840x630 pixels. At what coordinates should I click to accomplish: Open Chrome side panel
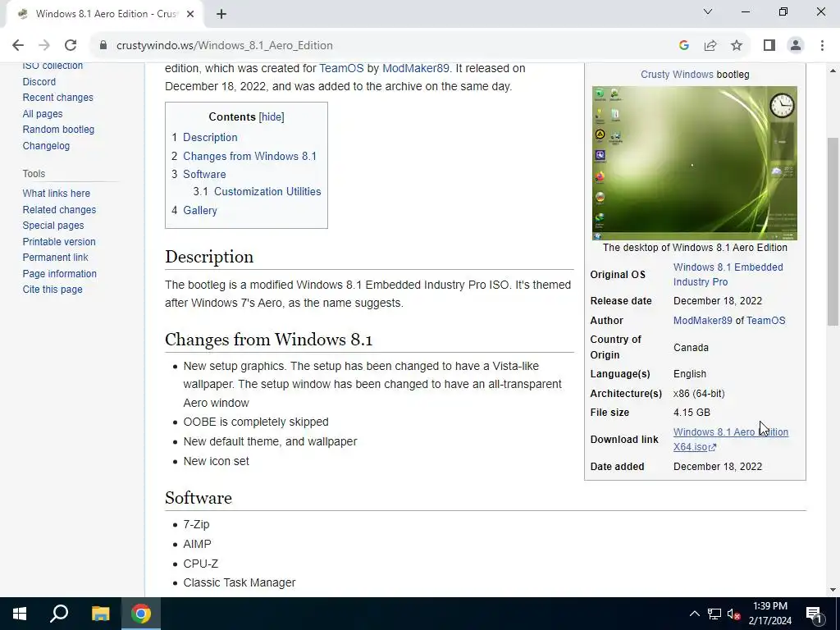(x=769, y=46)
